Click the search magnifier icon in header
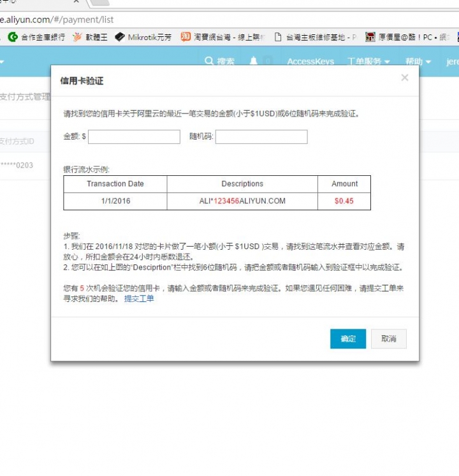Image resolution: width=459 pixels, height=476 pixels. point(208,61)
